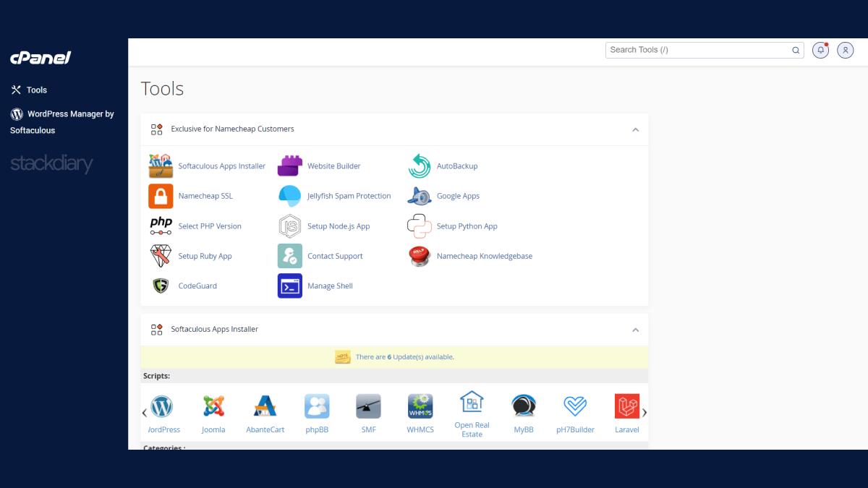Open the user account menu icon
Viewport: 868px width, 488px height.
tap(846, 50)
